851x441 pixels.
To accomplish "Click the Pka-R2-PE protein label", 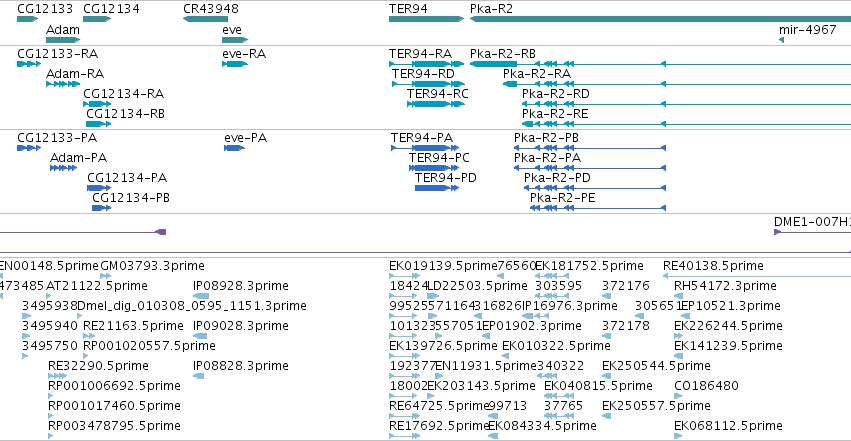I will (x=563, y=198).
